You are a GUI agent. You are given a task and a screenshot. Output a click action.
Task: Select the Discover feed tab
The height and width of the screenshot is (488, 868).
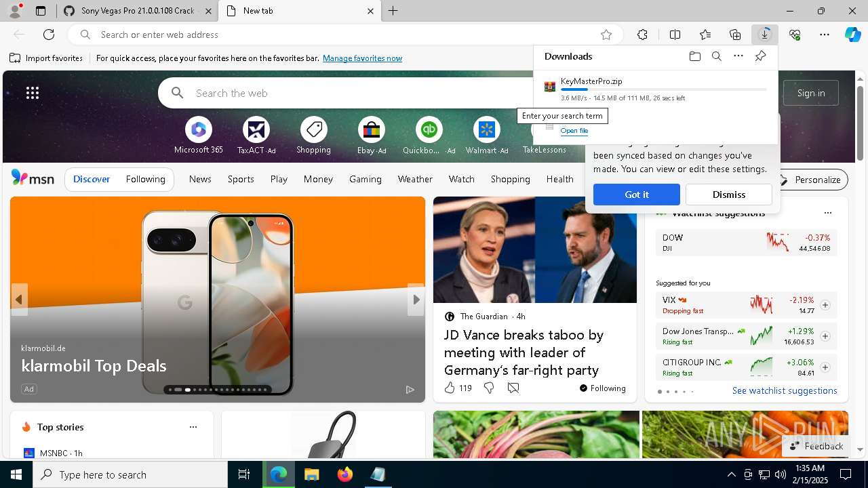point(92,179)
